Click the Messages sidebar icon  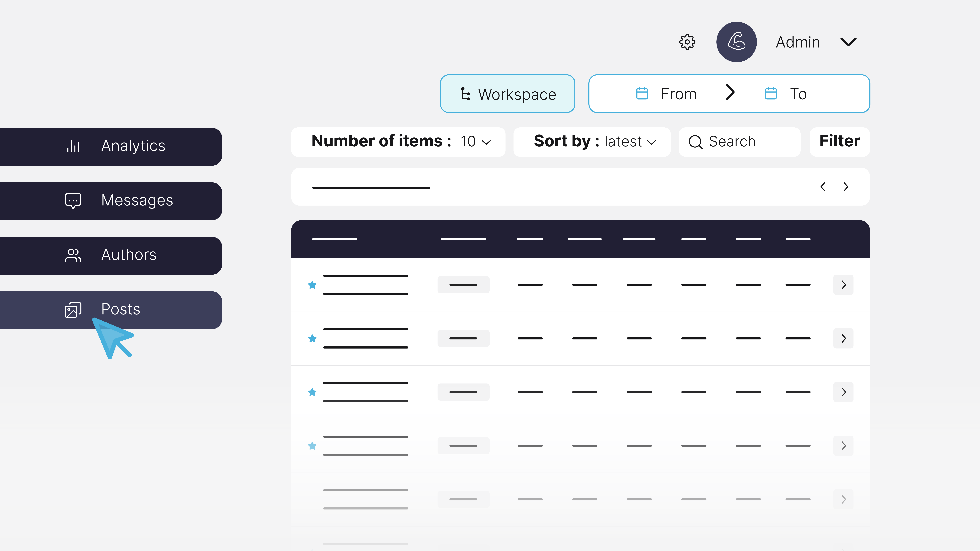(x=73, y=200)
